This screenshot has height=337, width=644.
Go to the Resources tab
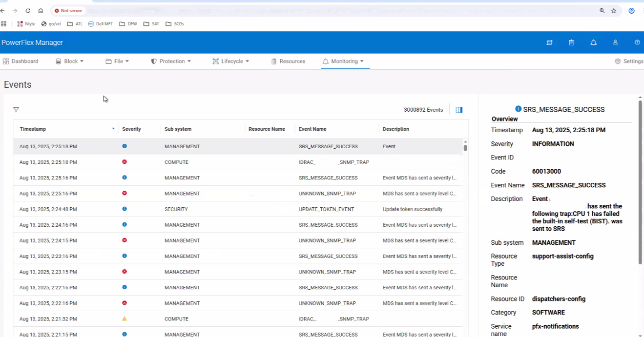(x=288, y=61)
